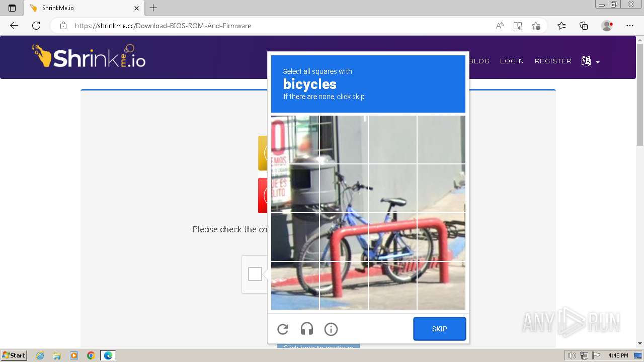Open the Favorites list
Image resolution: width=644 pixels, height=362 pixels.
pyautogui.click(x=561, y=26)
